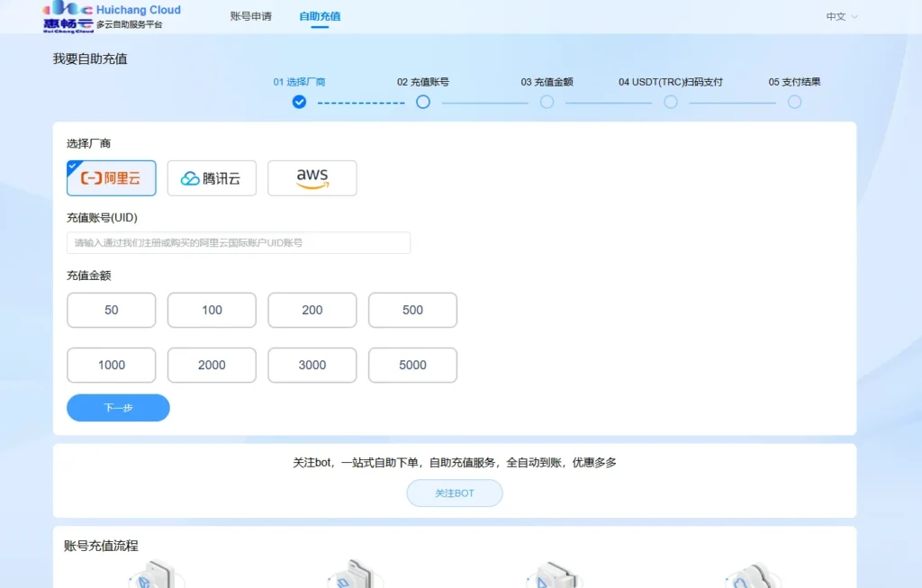This screenshot has height=588, width=922.
Task: Open the 中文 language dropdown
Action: (x=842, y=16)
